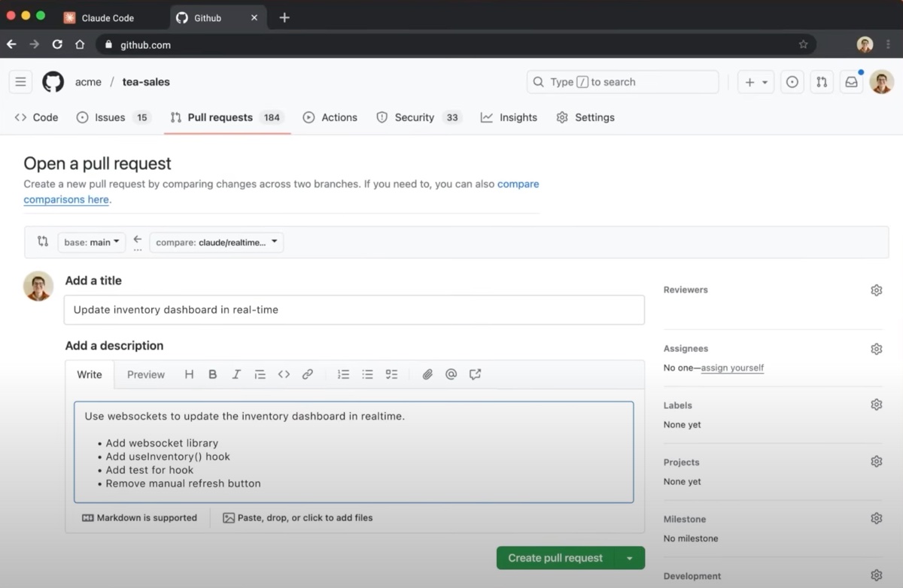The image size is (903, 588).
Task: Open the compare branch dropdown
Action: click(217, 242)
